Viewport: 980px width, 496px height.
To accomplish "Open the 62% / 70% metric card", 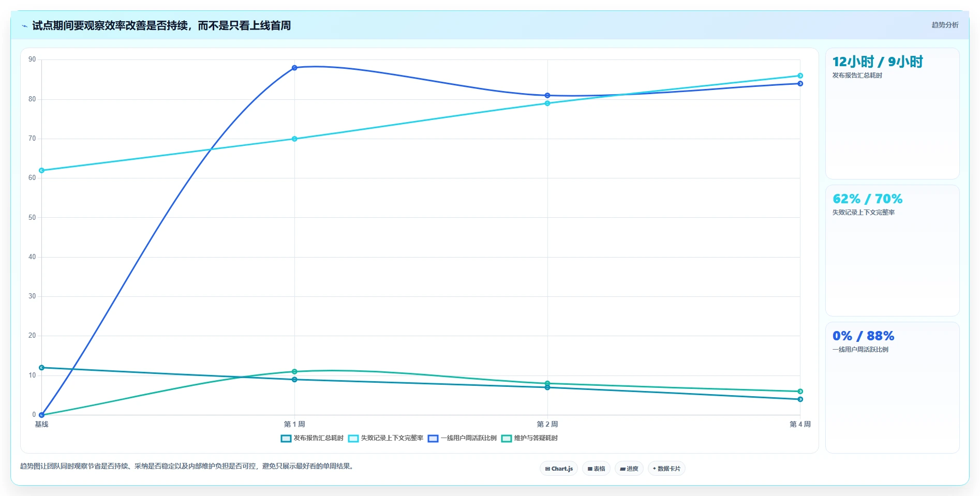I will [892, 251].
